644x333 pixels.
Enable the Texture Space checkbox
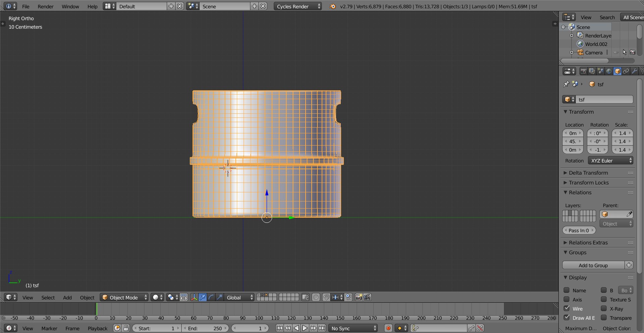click(x=604, y=299)
